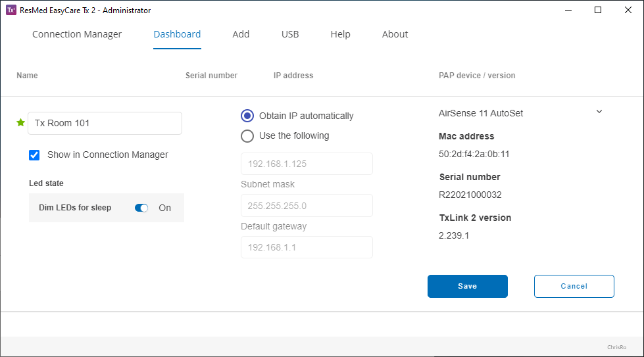Click the PAP device / version header

point(477,76)
